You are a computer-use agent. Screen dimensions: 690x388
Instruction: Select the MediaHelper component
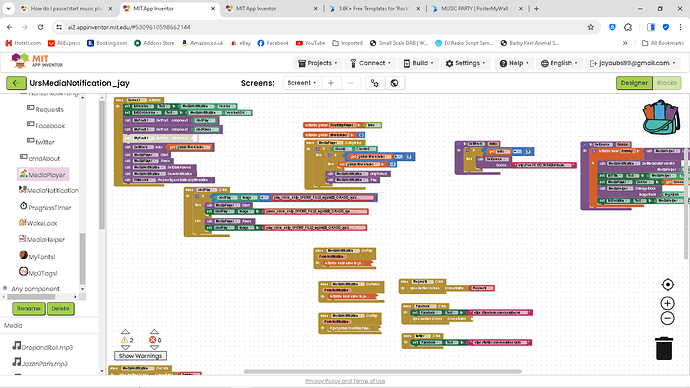pyautogui.click(x=42, y=239)
